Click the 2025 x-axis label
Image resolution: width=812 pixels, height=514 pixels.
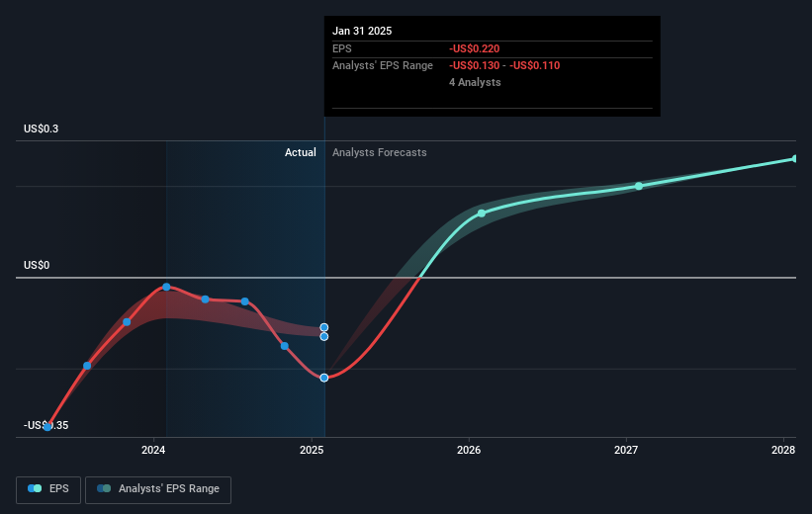tap(312, 450)
